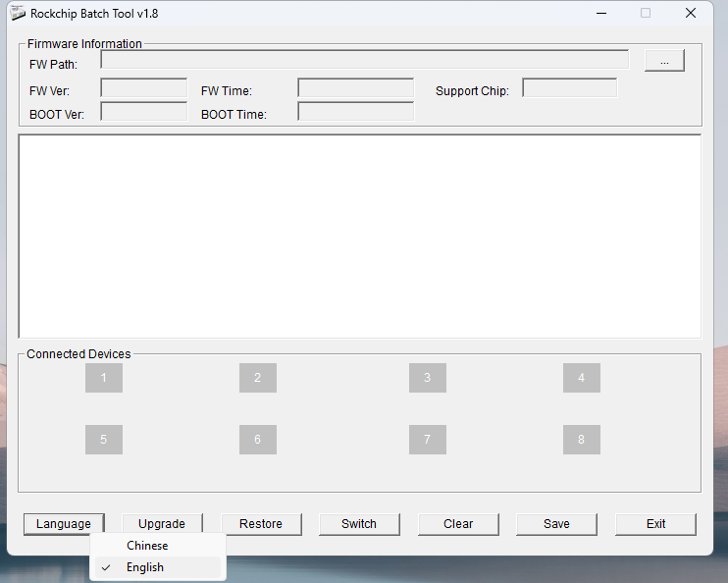Viewport: 728px width, 583px height.
Task: Select connected device slot 4
Action: point(581,378)
